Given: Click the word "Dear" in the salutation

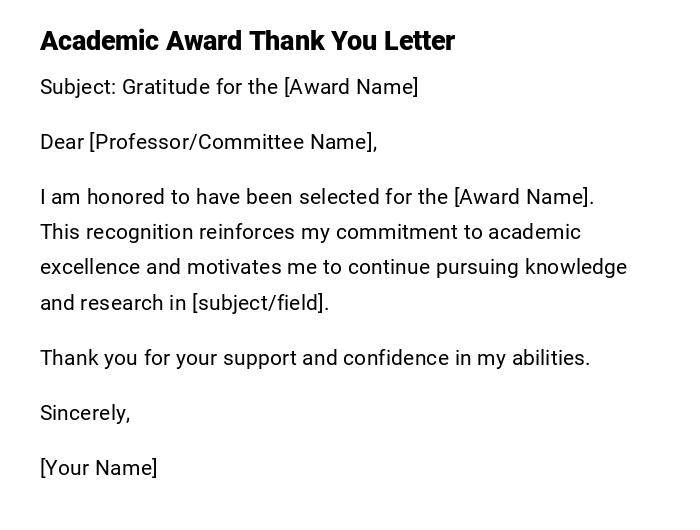Looking at the screenshot, I should pos(62,142).
